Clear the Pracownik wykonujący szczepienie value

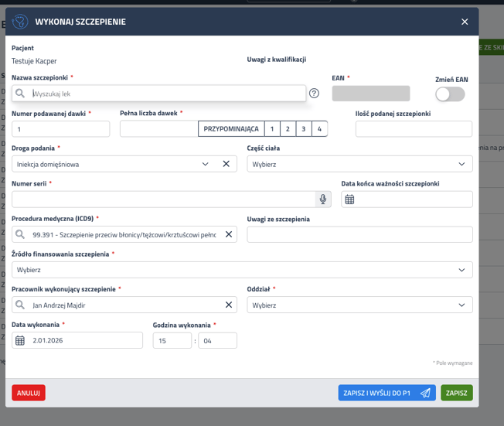pos(229,305)
